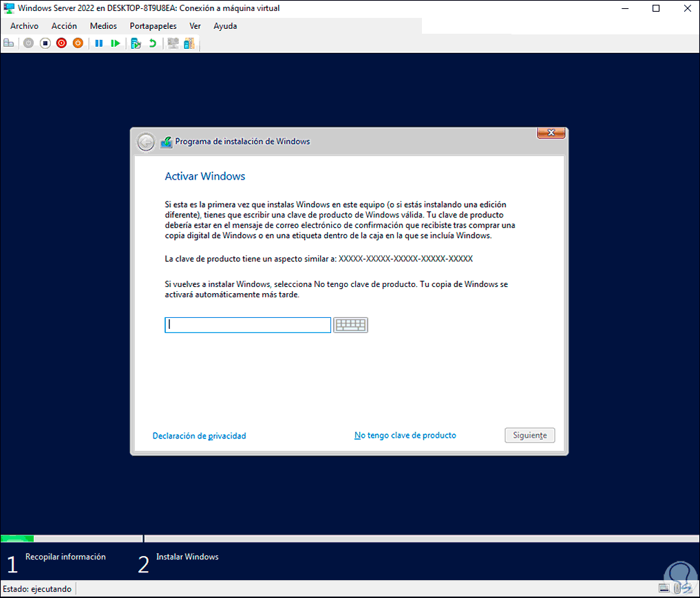Click the green installation progress bar
This screenshot has height=598, width=700.
(17, 539)
